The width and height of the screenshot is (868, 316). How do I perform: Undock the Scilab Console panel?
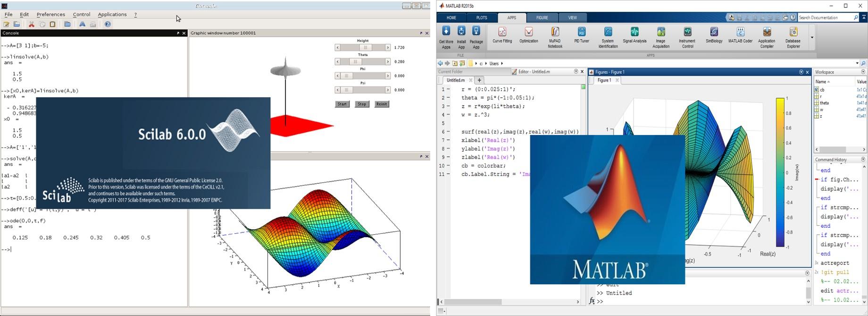pyautogui.click(x=178, y=33)
